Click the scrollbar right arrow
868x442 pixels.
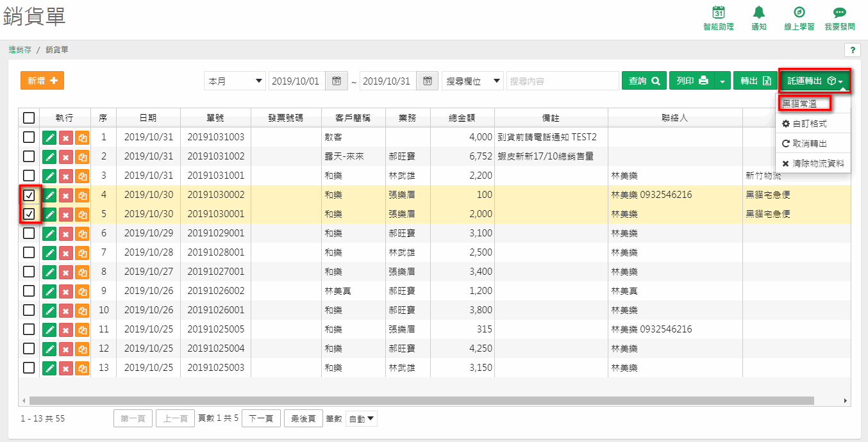[846, 400]
